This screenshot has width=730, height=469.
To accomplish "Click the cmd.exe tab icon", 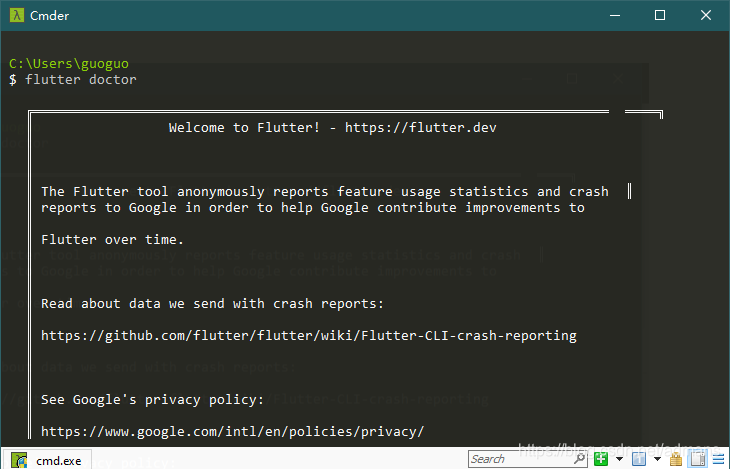I will [19, 460].
